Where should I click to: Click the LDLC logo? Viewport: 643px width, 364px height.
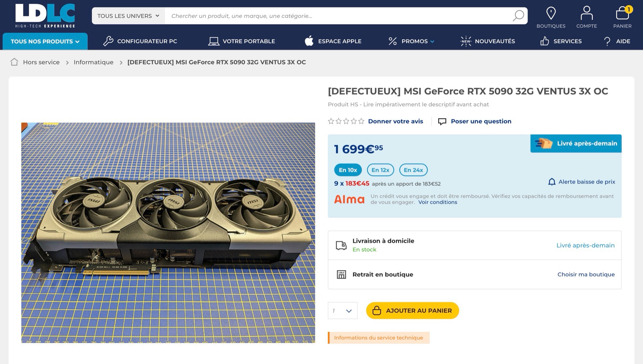tap(45, 16)
